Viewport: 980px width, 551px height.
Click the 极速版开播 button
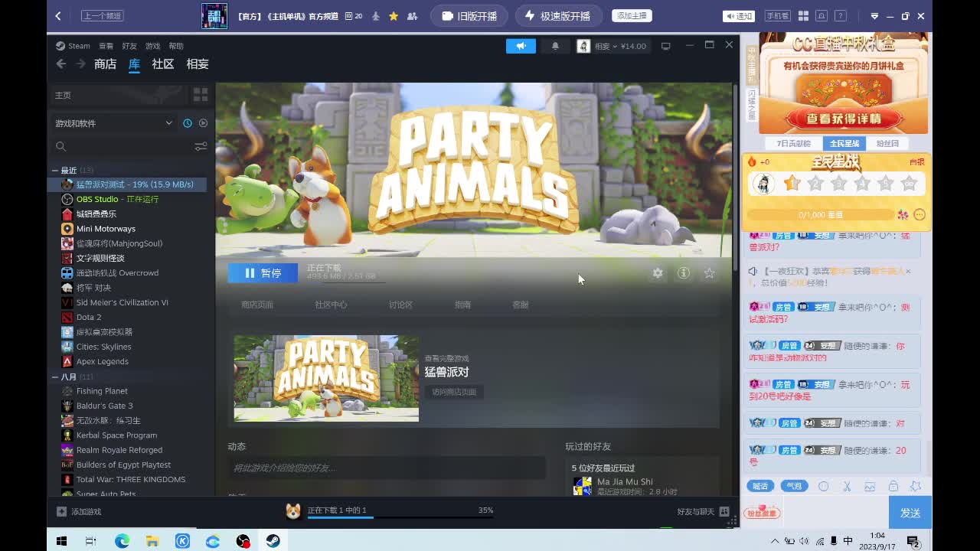[x=557, y=15]
